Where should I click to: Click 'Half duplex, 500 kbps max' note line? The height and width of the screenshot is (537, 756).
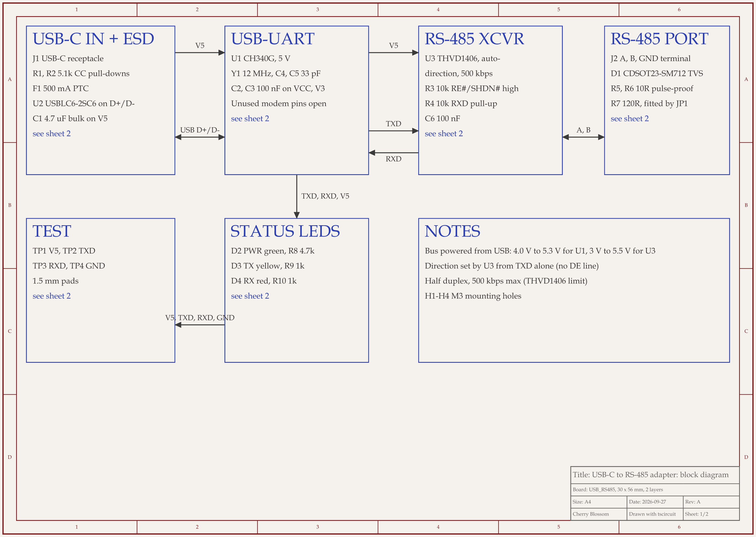tap(506, 281)
